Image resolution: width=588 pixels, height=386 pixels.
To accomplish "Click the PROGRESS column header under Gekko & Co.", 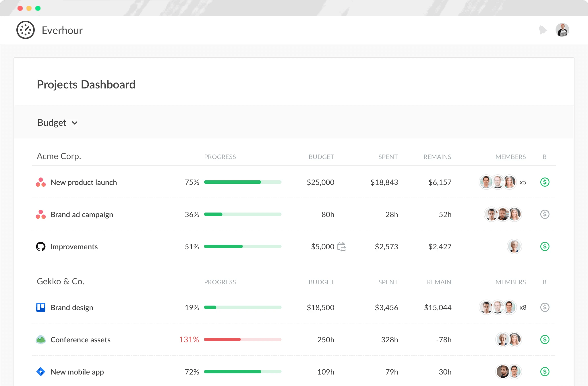I will tap(220, 282).
